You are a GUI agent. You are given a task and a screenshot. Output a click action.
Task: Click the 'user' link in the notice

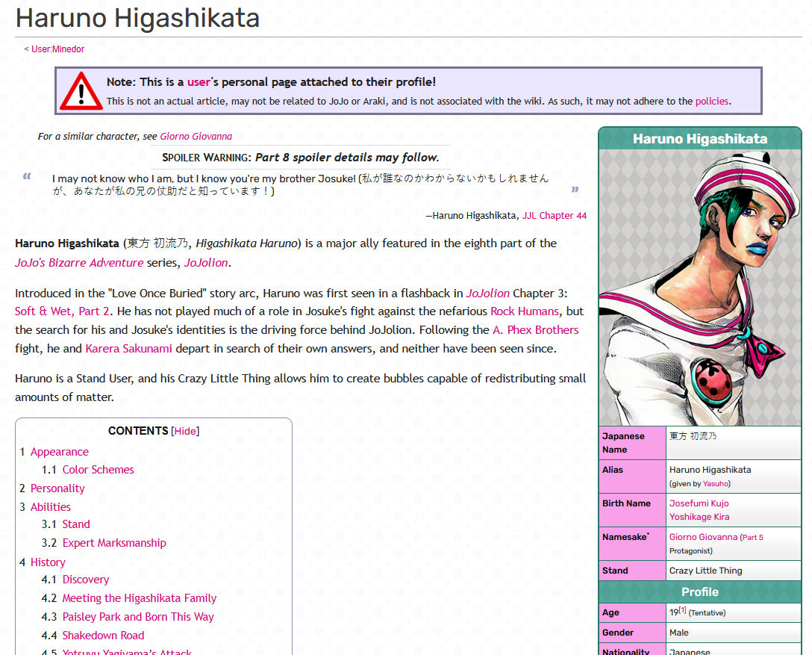[199, 82]
